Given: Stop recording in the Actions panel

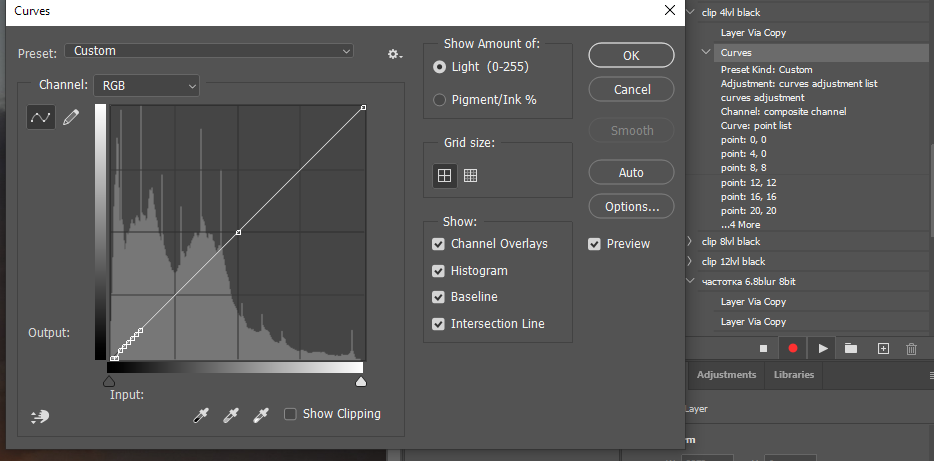Looking at the screenshot, I should point(764,349).
